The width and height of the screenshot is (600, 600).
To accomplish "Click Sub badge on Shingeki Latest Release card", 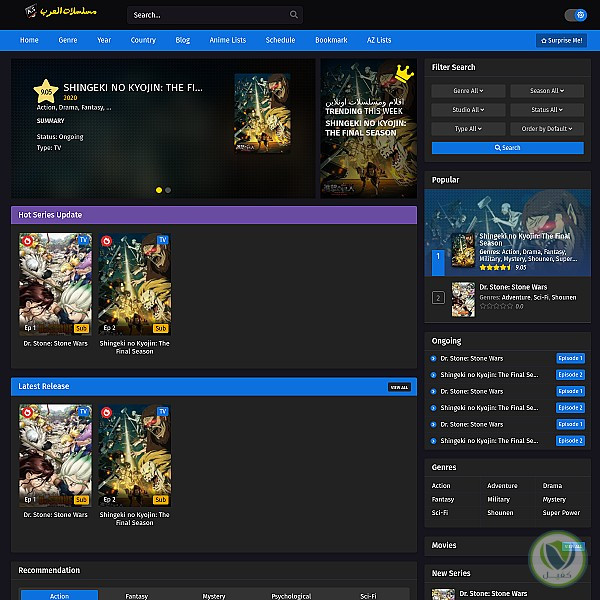I will click(x=161, y=500).
